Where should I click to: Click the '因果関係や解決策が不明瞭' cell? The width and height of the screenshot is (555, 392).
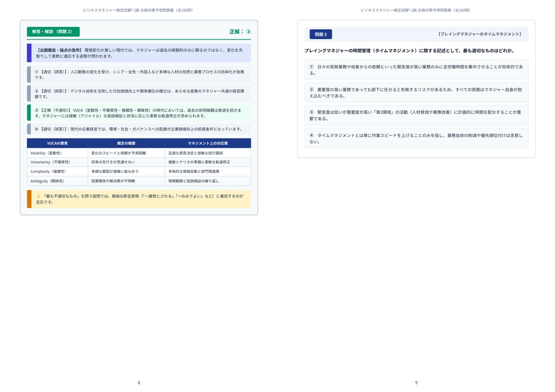(x=126, y=181)
